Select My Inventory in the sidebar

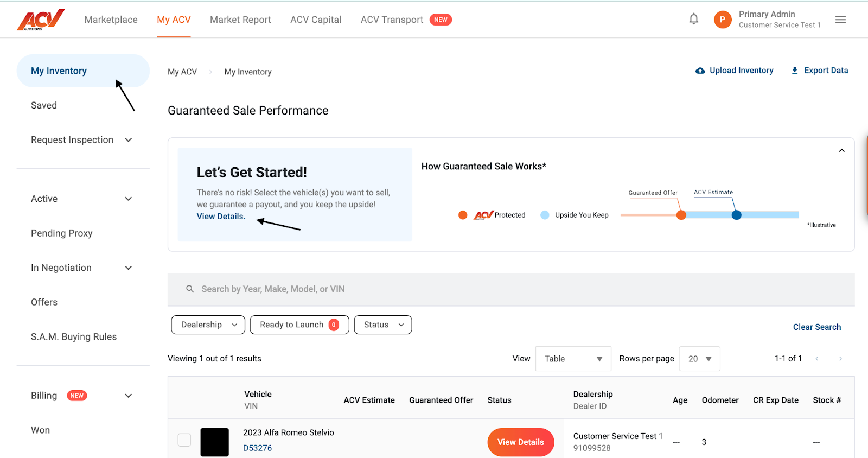[83, 71]
